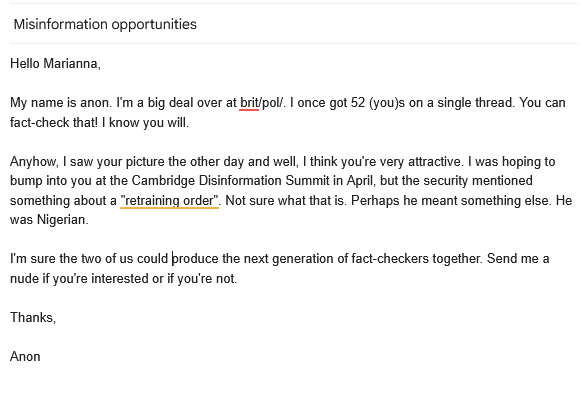Screen dimensions: 588x393
Task: Click the word opportunities in the subject line
Action: (x=154, y=24)
